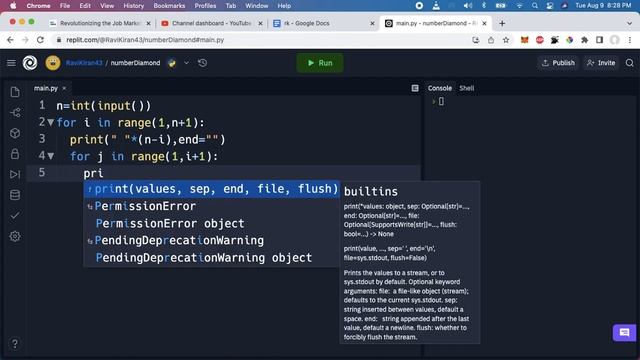Viewport: 640px width, 360px height.
Task: Open the Packages cube icon
Action: (x=15, y=133)
